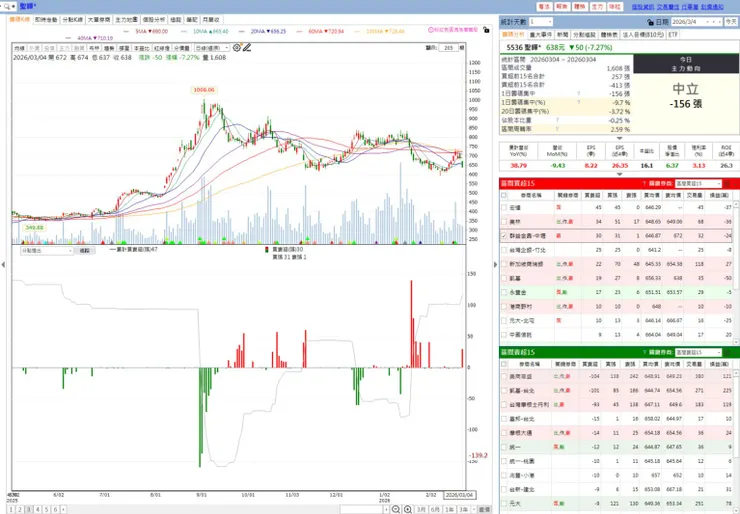Open the 體檢表 tab
740x514 pixels.
(609, 35)
